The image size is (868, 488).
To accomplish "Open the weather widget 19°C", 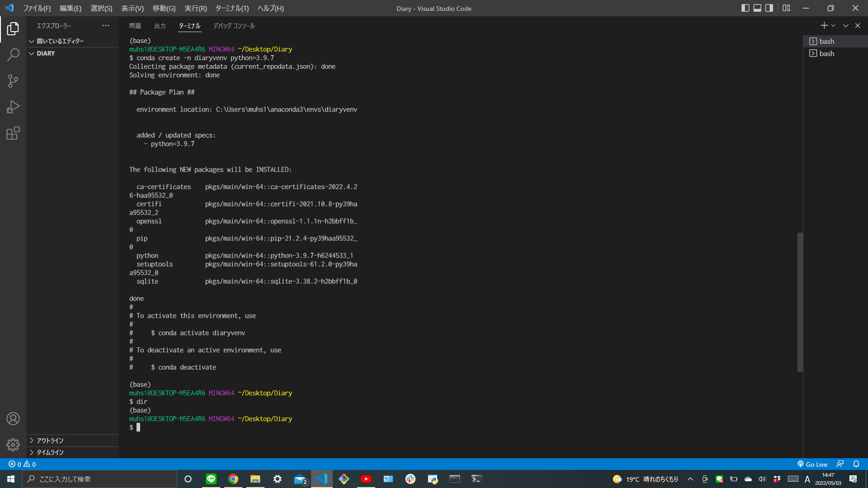I will [646, 479].
